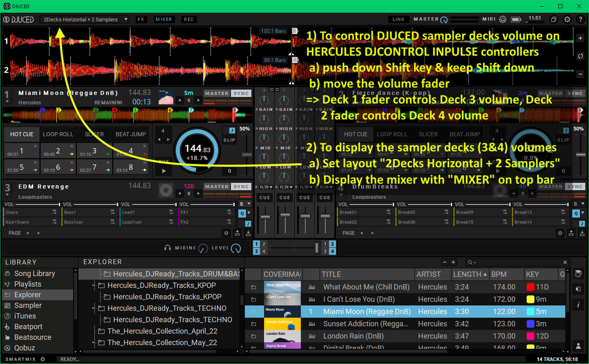The height and width of the screenshot is (364, 589).
Task: Open settings gear icon in top bar
Action: [567, 19]
